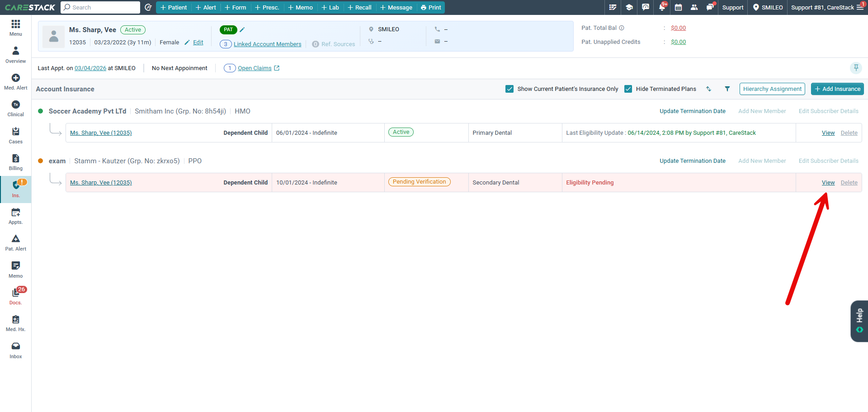This screenshot has width=868, height=412.
Task: Toggle Show Current Patient's Insurance Only checkbox
Action: [x=509, y=89]
